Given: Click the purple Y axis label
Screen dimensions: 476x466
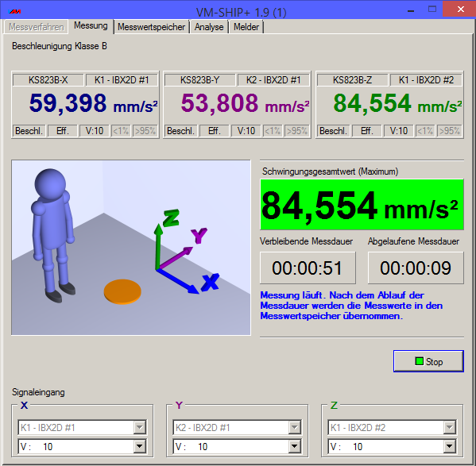Looking at the screenshot, I should [x=199, y=235].
